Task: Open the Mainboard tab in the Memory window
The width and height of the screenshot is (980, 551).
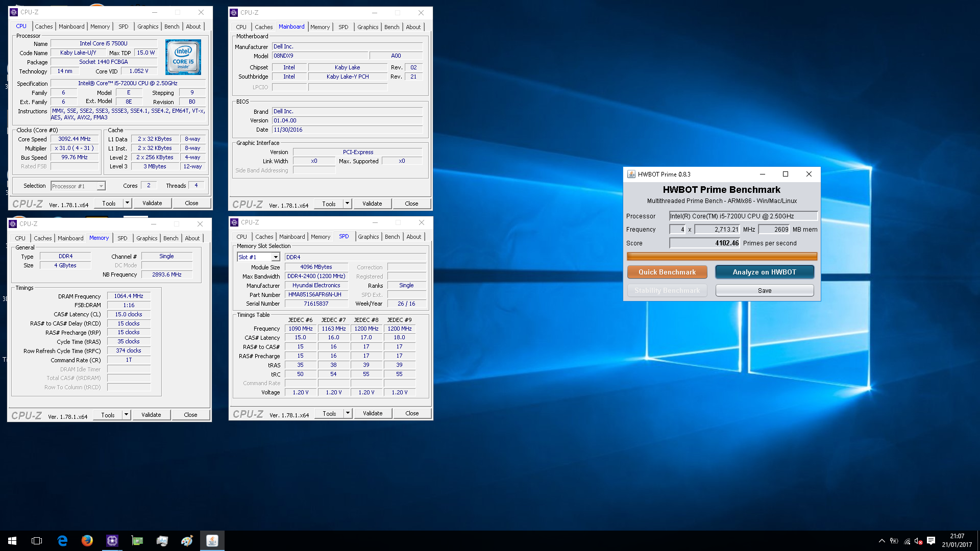Action: 70,238
